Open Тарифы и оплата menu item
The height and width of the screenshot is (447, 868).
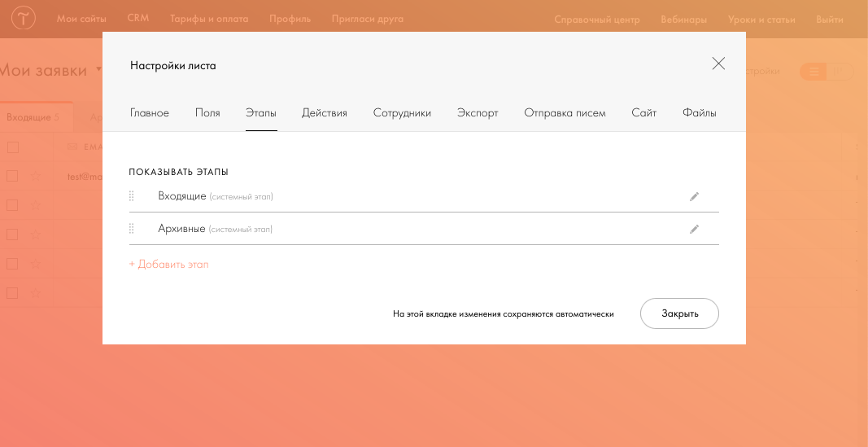[x=209, y=19]
